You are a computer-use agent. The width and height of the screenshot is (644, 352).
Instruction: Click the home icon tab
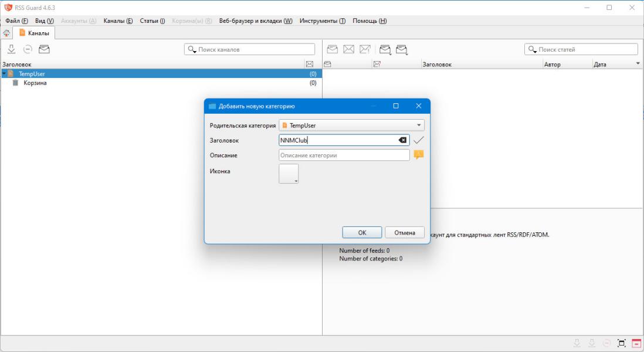tap(6, 33)
